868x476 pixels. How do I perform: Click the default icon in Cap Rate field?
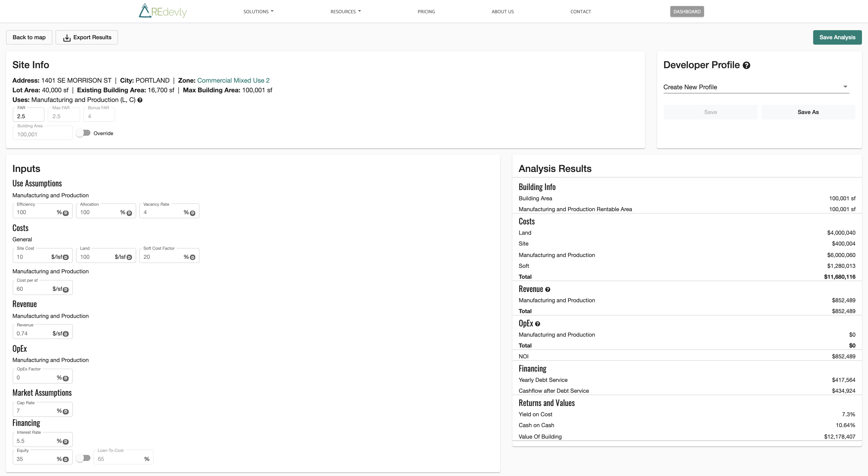pyautogui.click(x=66, y=411)
